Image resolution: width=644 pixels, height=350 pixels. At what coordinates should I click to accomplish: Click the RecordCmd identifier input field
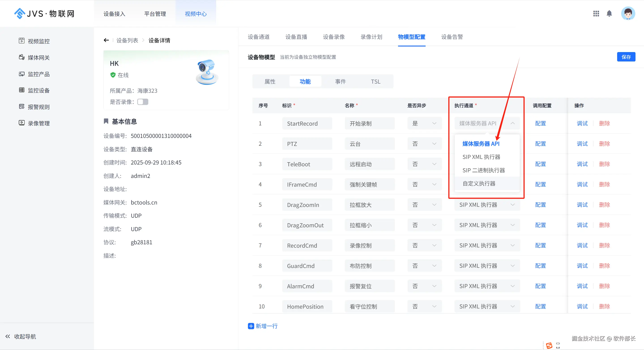pyautogui.click(x=307, y=245)
